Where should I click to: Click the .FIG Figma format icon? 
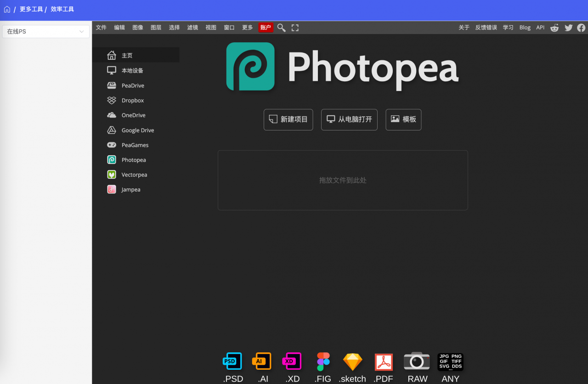(x=323, y=361)
